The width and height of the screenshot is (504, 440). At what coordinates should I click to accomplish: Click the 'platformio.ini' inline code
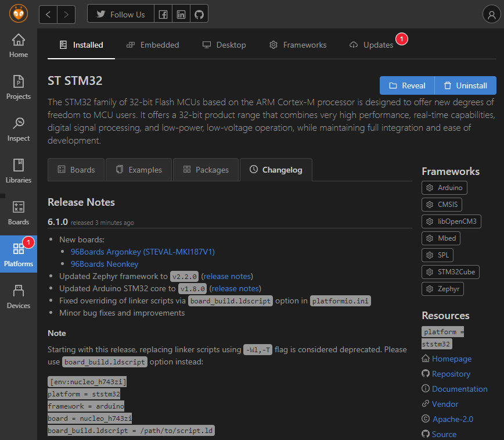pos(340,301)
